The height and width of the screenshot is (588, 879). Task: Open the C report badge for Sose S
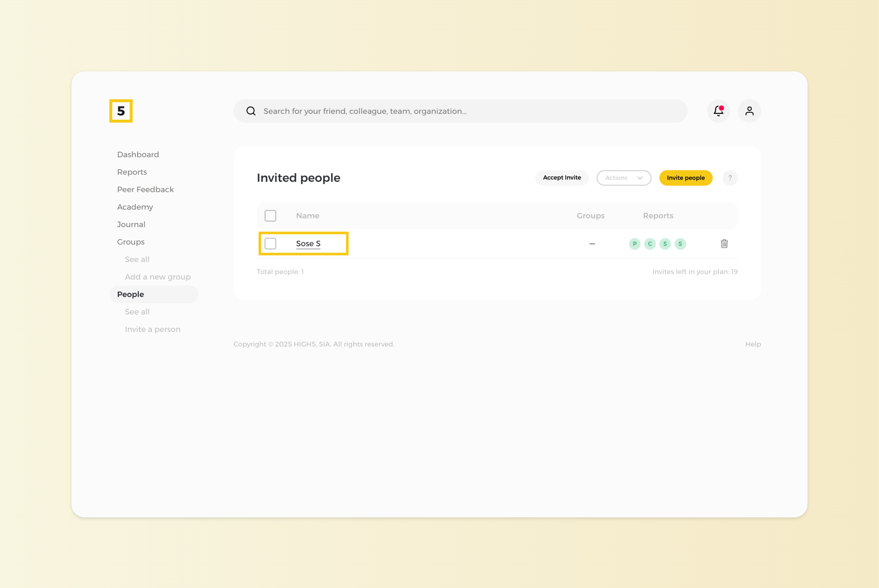(x=650, y=244)
